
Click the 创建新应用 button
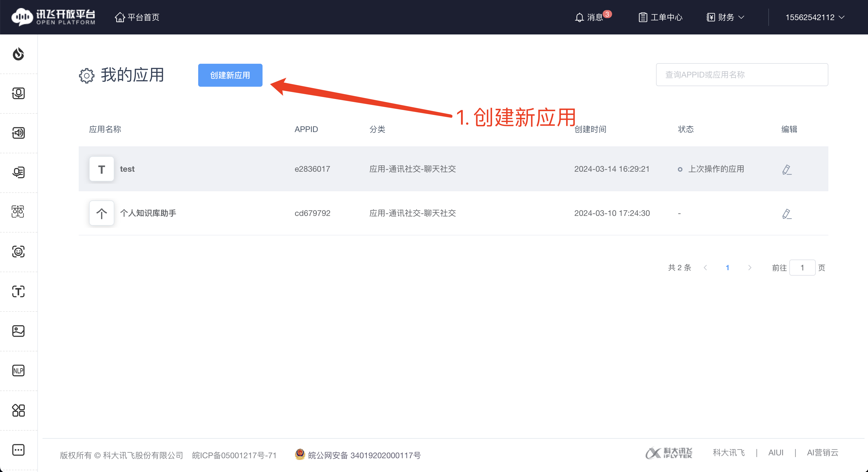click(x=230, y=75)
